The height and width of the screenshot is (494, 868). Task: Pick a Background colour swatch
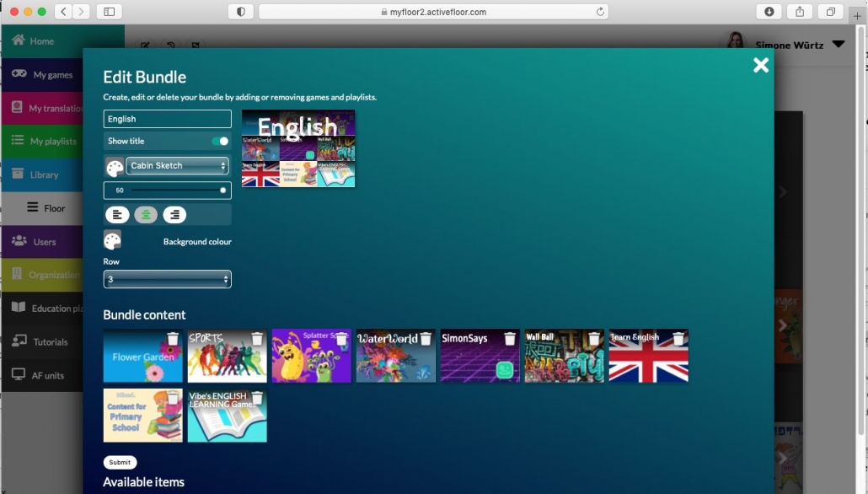pyautogui.click(x=112, y=241)
